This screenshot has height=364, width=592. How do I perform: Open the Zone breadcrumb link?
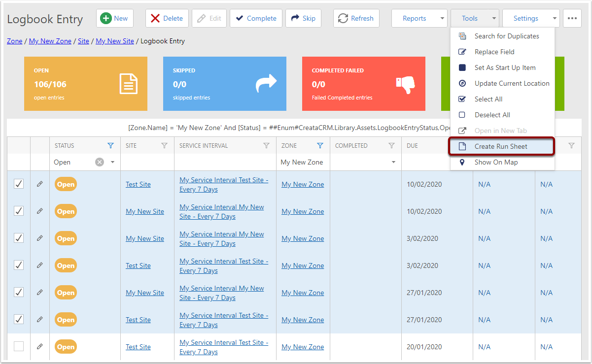tap(15, 41)
